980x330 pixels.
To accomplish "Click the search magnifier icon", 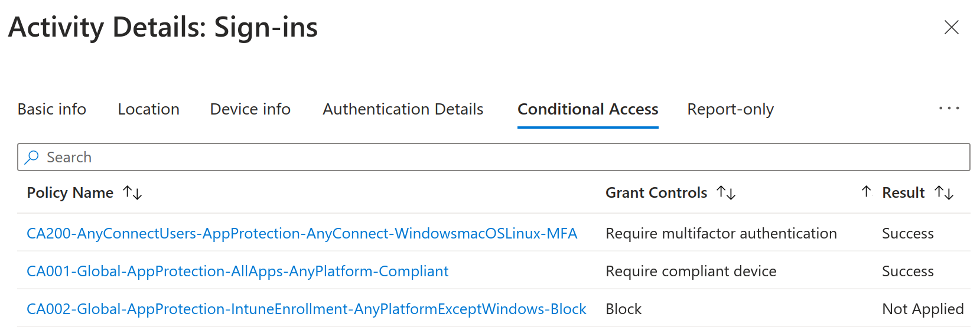I will (x=32, y=157).
